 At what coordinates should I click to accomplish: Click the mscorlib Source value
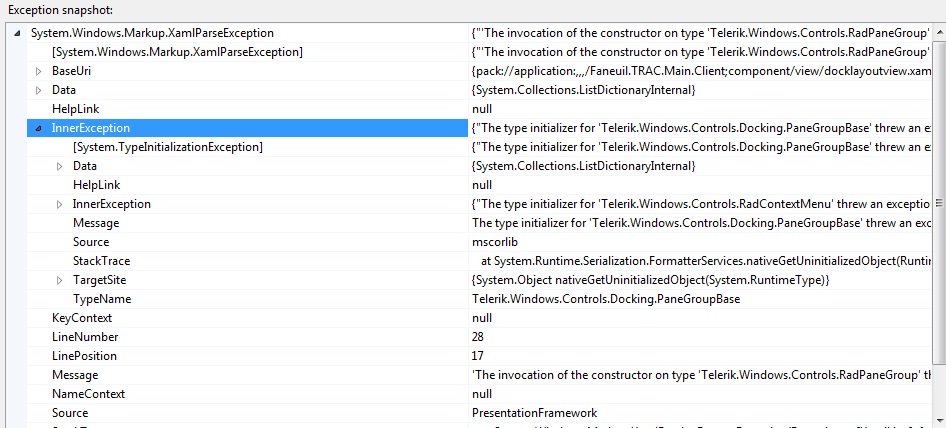click(495, 242)
